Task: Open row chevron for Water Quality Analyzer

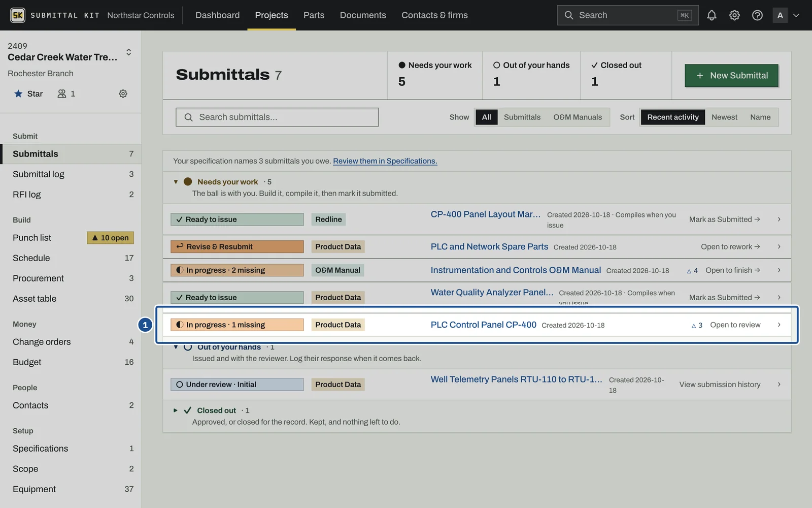Action: (x=779, y=297)
